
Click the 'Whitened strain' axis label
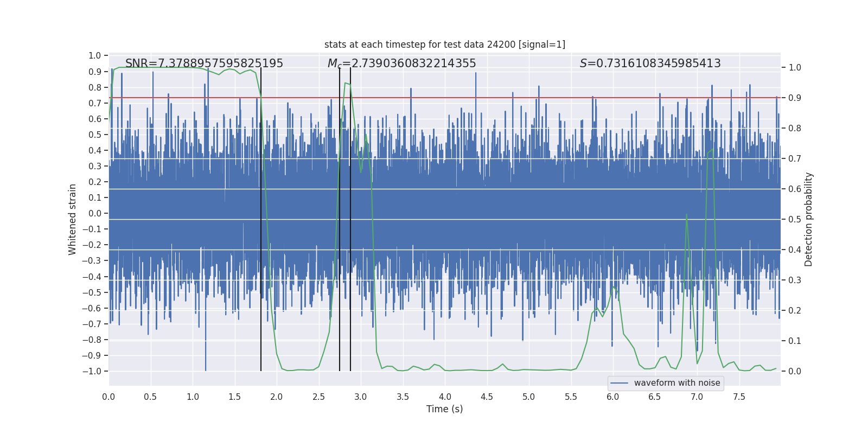tap(73, 219)
